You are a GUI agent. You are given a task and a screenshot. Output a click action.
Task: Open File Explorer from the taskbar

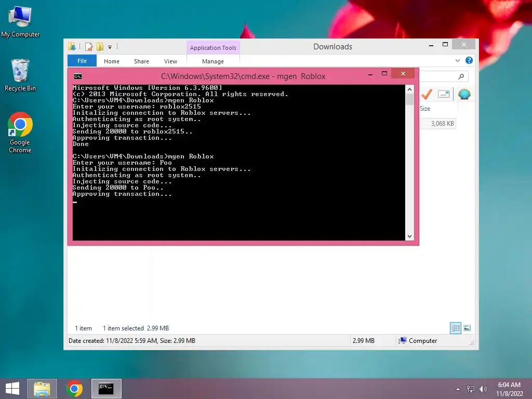point(42,389)
